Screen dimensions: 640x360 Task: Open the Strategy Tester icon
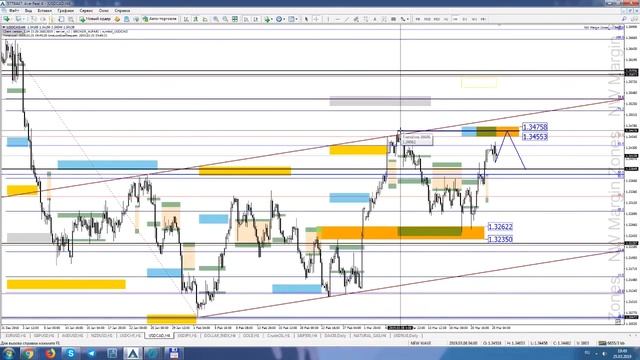point(71,19)
